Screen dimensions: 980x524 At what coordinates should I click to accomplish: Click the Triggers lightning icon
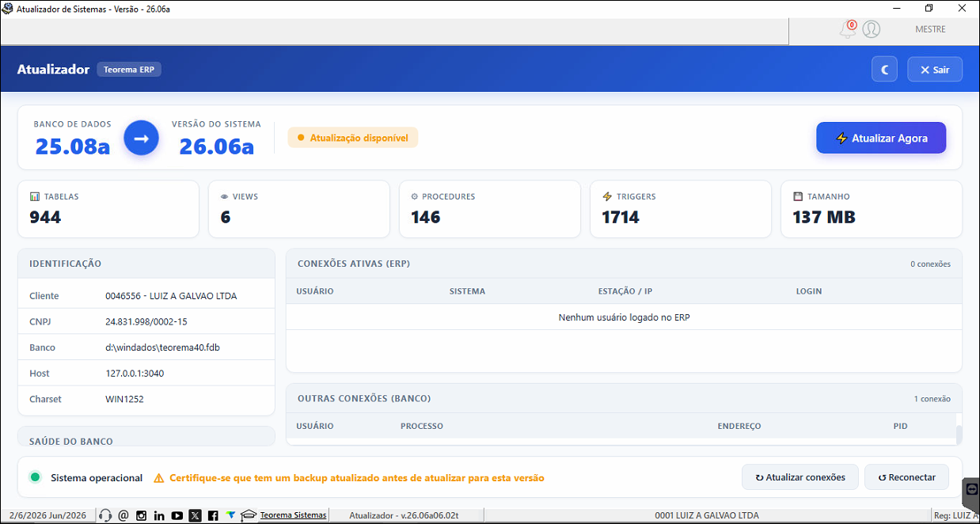(607, 196)
